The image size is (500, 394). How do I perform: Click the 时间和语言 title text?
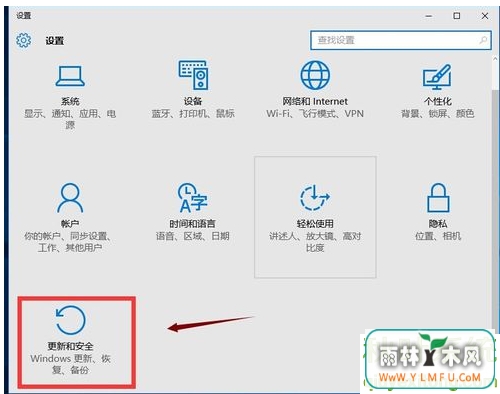pos(193,223)
